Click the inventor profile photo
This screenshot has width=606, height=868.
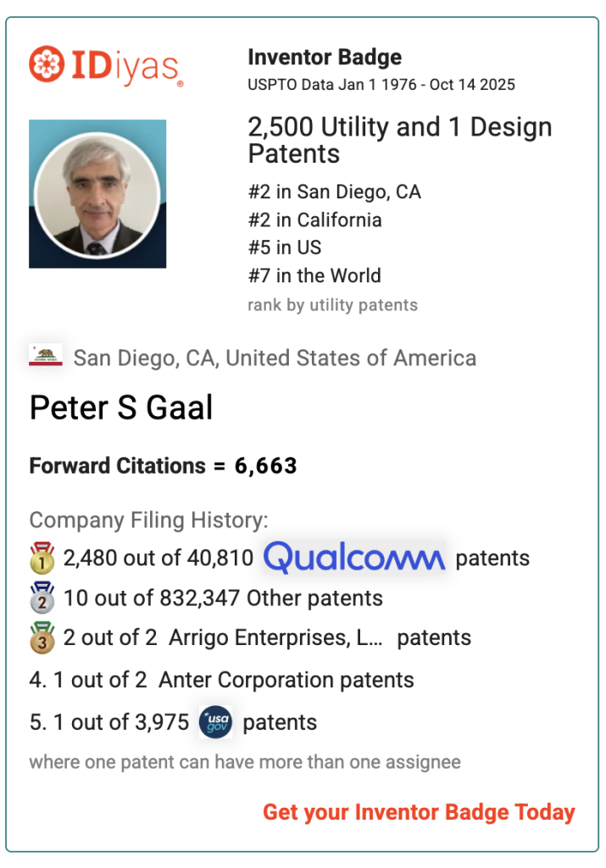(97, 194)
